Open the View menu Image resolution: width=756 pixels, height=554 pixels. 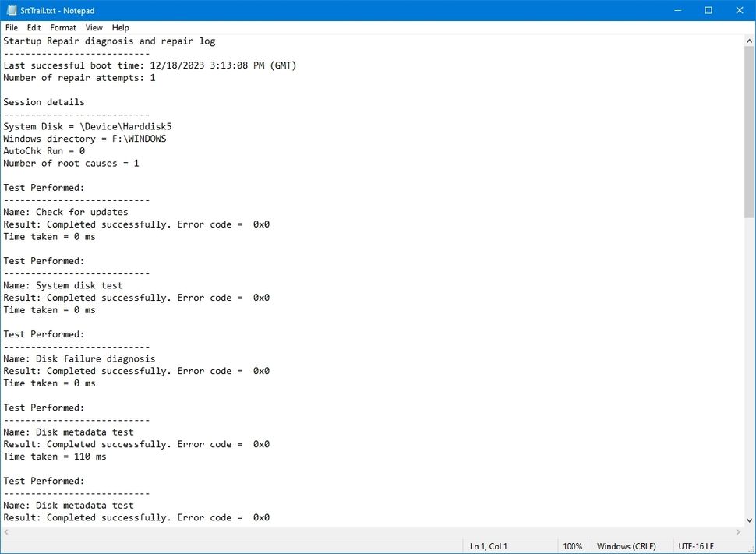point(94,27)
